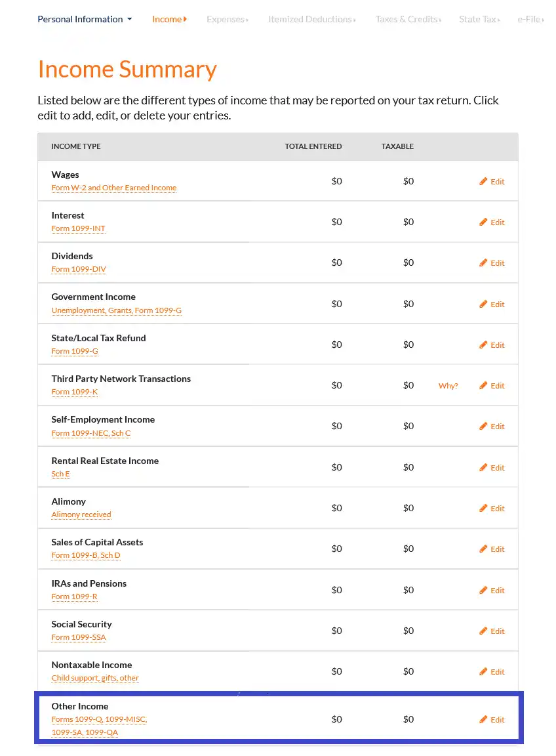The height and width of the screenshot is (756, 556).
Task: Edit the Sales of Capital Assets entry
Action: tap(492, 549)
